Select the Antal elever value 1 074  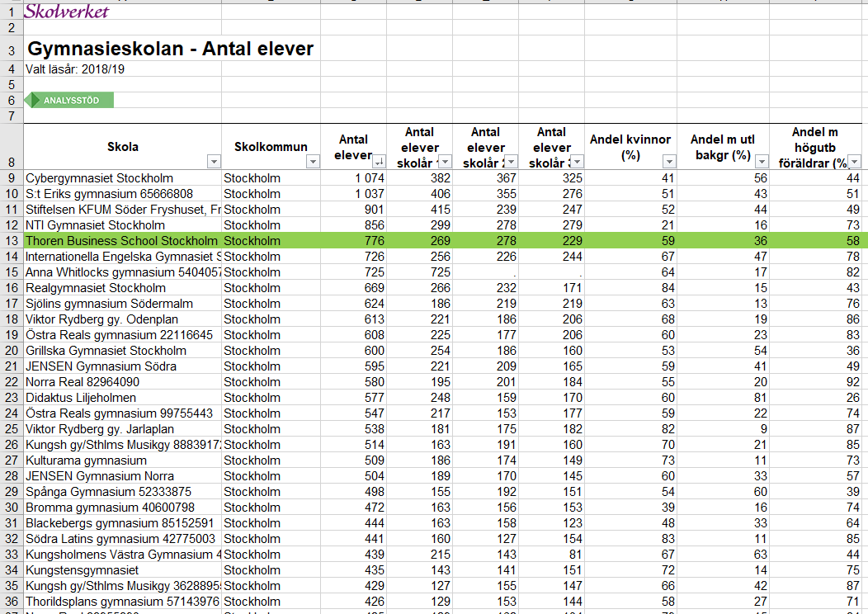(354, 178)
